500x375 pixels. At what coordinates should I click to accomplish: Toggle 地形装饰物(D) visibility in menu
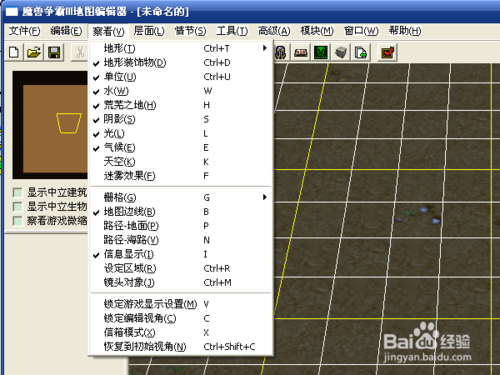181,63
